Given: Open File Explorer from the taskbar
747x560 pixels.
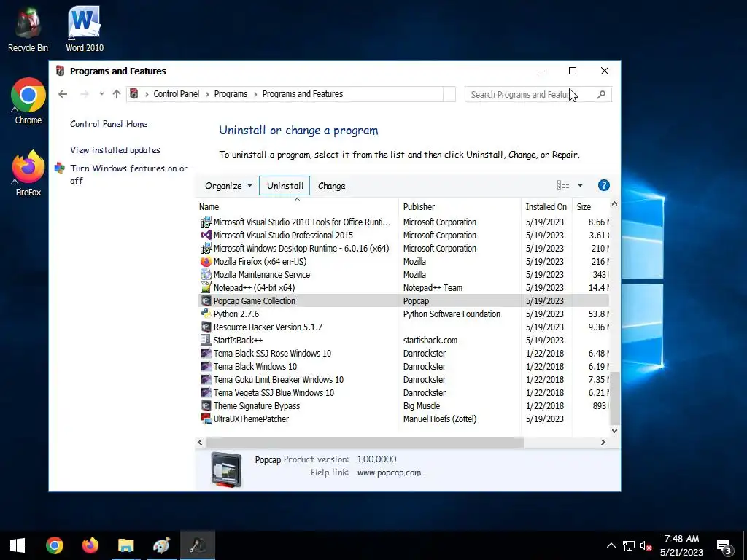Looking at the screenshot, I should pyautogui.click(x=125, y=545).
